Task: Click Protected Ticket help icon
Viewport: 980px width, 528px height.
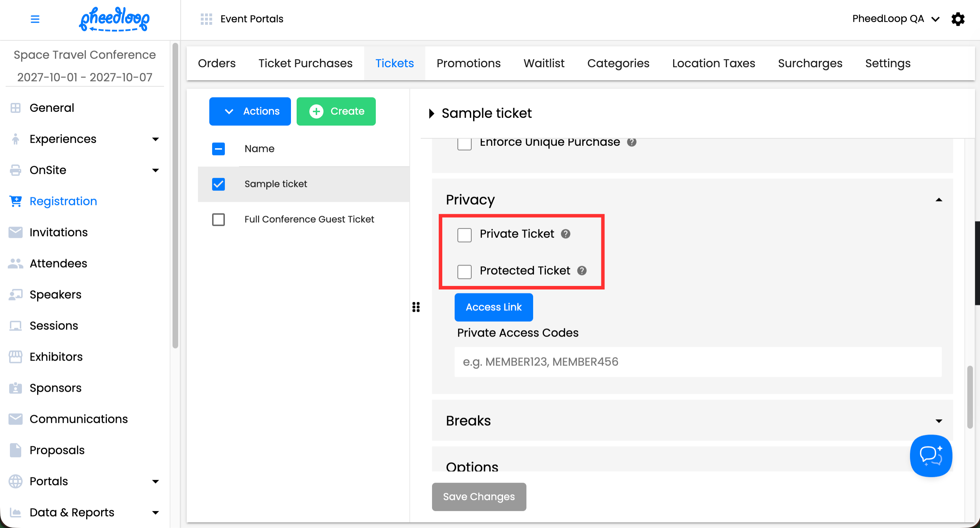Action: (581, 271)
